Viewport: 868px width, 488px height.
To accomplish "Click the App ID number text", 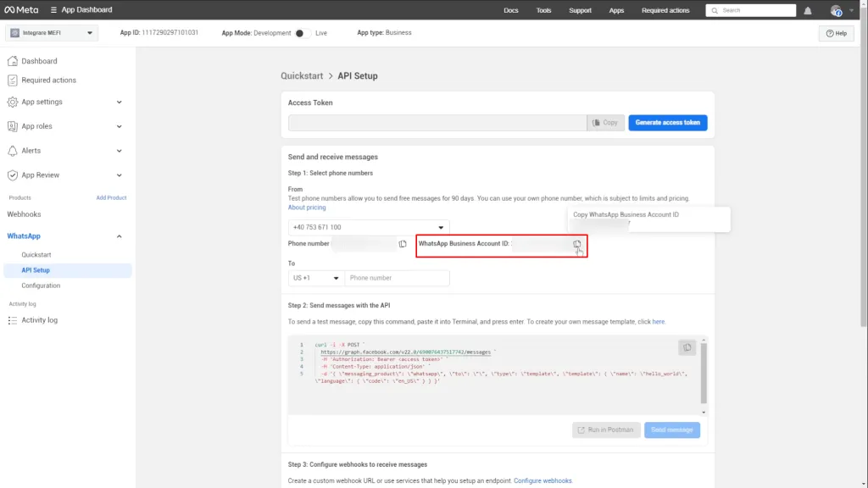I will coord(170,33).
